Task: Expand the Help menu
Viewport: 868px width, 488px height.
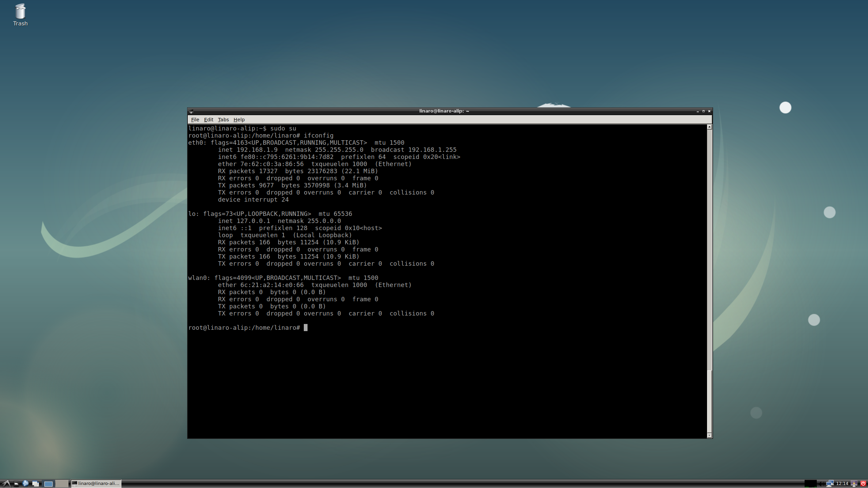Action: pos(239,120)
